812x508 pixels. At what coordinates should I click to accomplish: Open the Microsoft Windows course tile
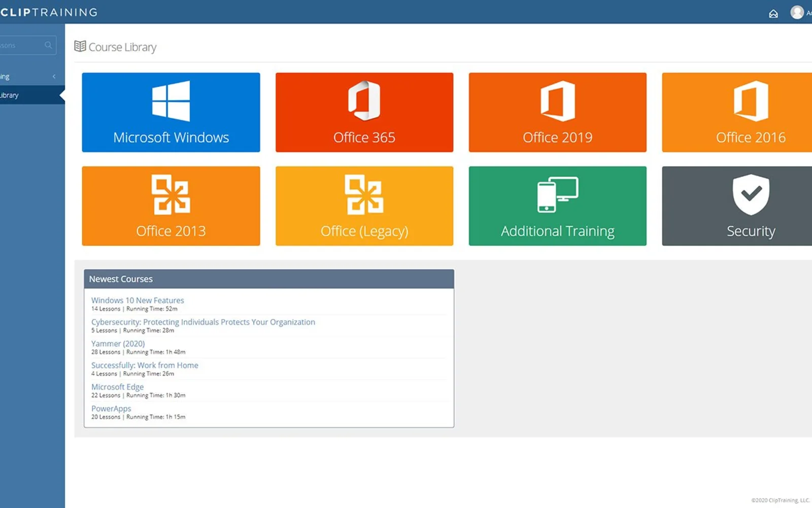pyautogui.click(x=171, y=112)
